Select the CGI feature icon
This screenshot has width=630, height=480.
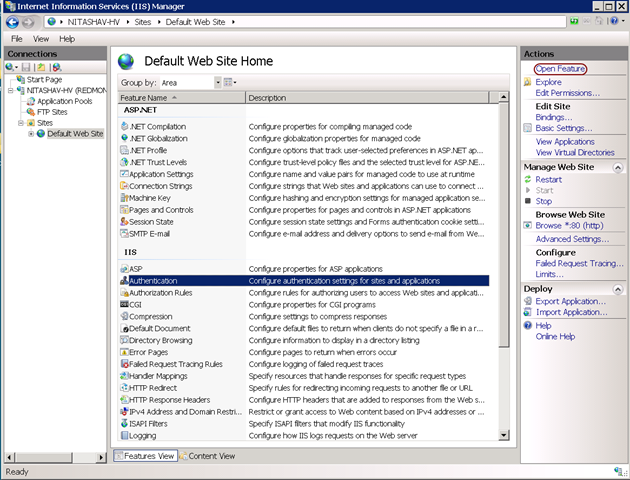(125, 304)
